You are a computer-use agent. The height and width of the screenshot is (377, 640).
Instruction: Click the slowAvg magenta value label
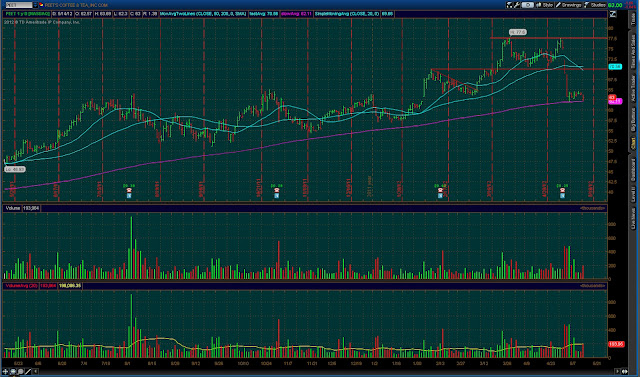(x=297, y=14)
